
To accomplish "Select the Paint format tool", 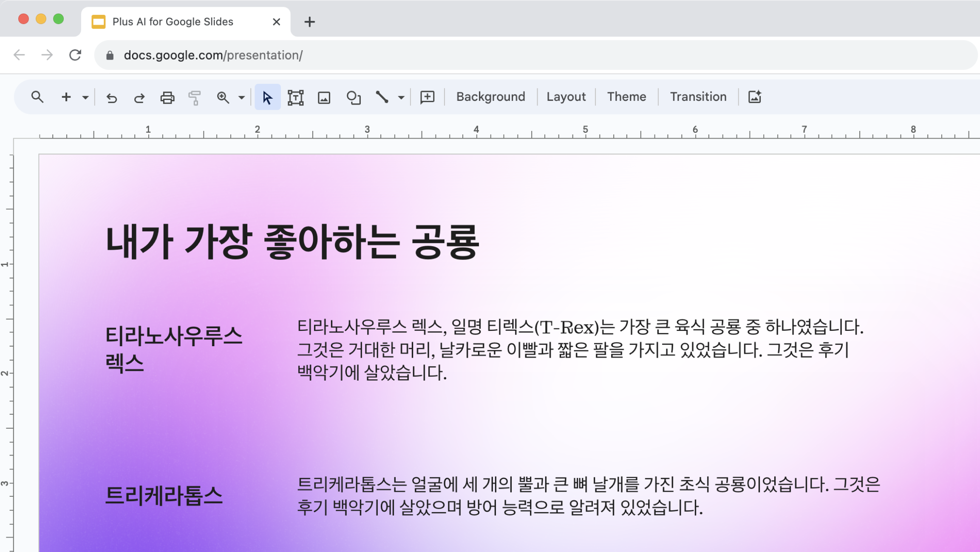I will (195, 97).
